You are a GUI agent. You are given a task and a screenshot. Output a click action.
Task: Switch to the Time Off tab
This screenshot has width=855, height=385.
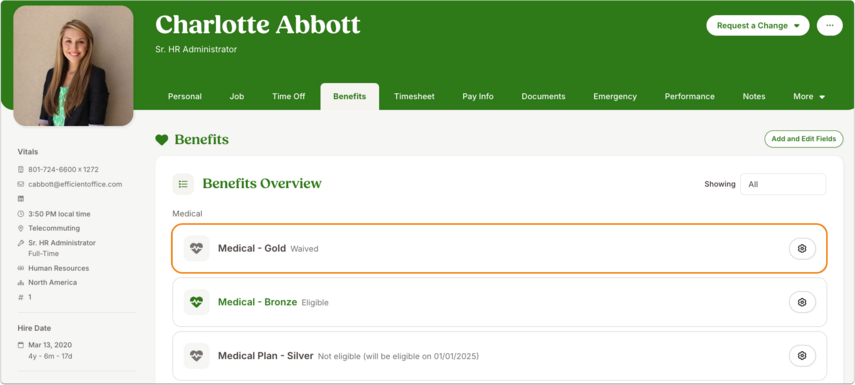(x=288, y=97)
